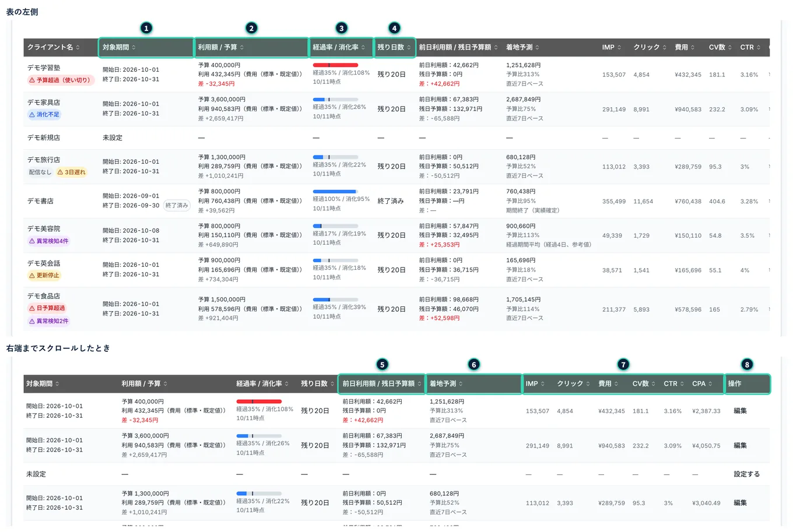
Task: Click the 日予算超過 badge under デモ食品店
Action: 47,308
